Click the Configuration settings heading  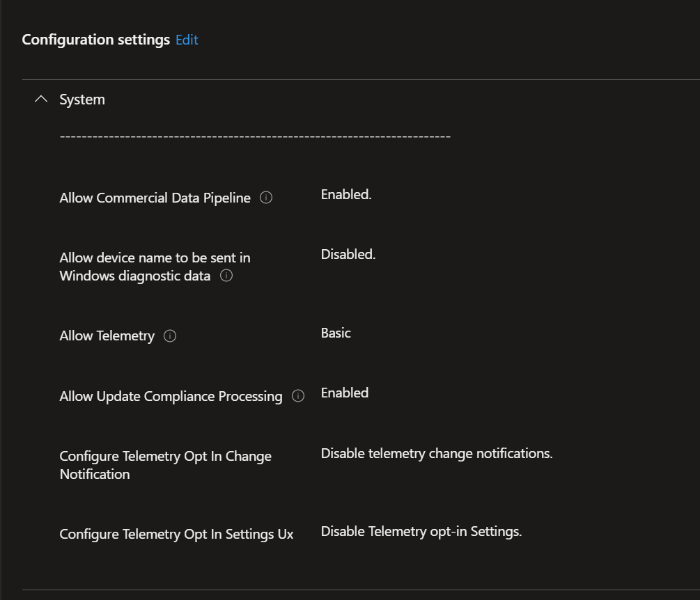[95, 40]
